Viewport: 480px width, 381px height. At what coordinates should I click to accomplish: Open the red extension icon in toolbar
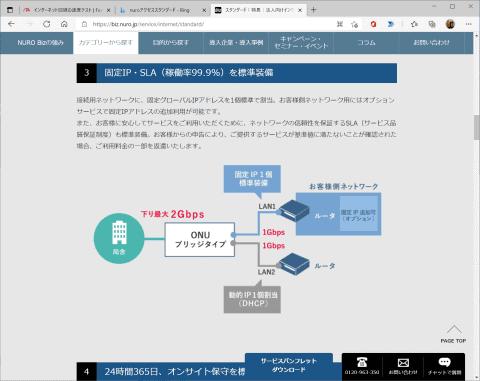[x=373, y=24]
